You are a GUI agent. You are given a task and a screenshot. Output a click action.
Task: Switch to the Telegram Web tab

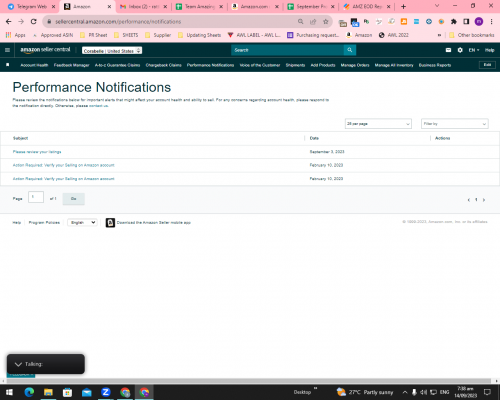[x=32, y=6]
